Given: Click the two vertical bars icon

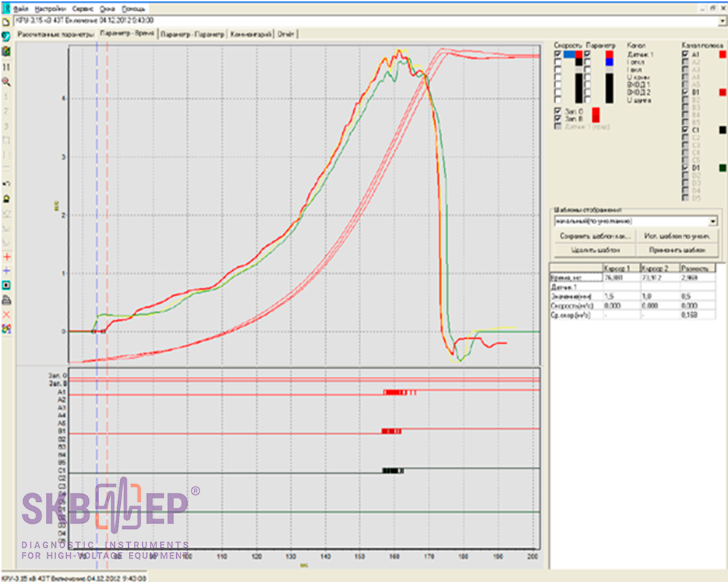Looking at the screenshot, I should (6, 67).
